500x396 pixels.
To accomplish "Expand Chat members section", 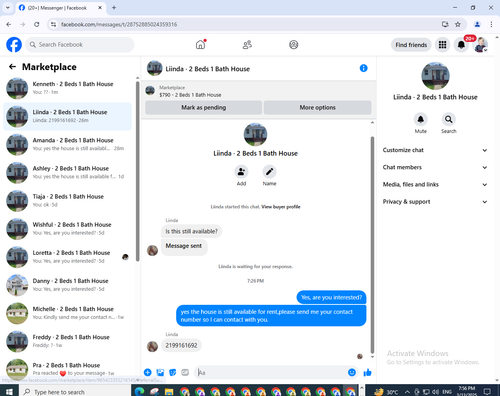I will coord(435,167).
